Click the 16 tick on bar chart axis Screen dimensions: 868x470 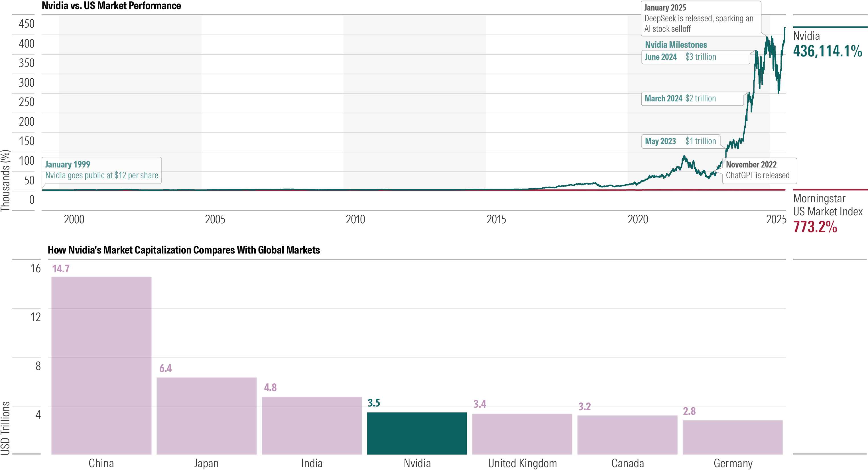click(35, 269)
